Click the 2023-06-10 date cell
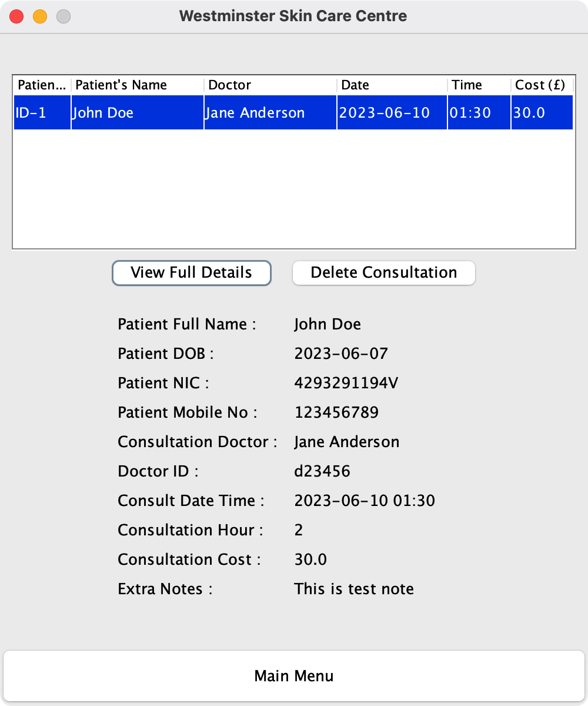Image resolution: width=588 pixels, height=706 pixels. pos(392,112)
